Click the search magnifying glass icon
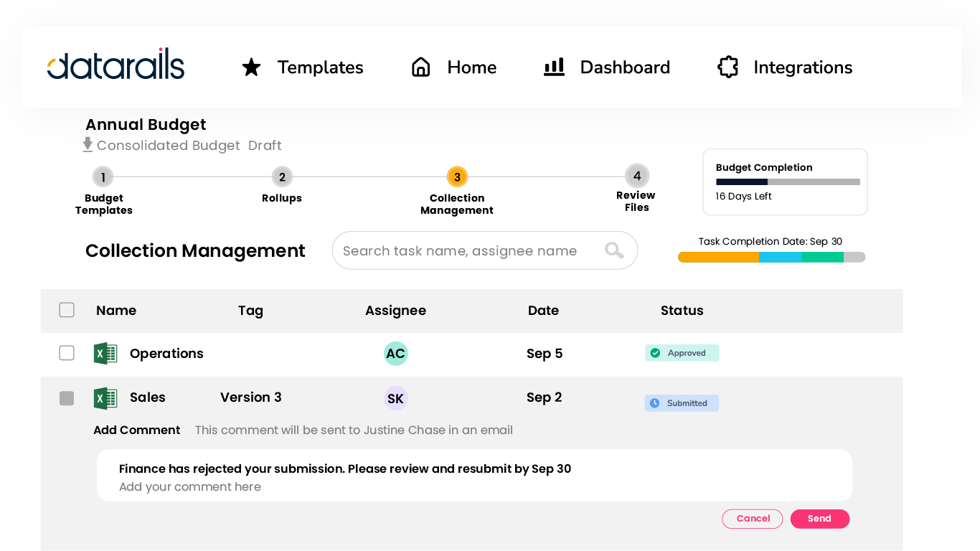Viewport: 980px width, 551px height. point(614,250)
